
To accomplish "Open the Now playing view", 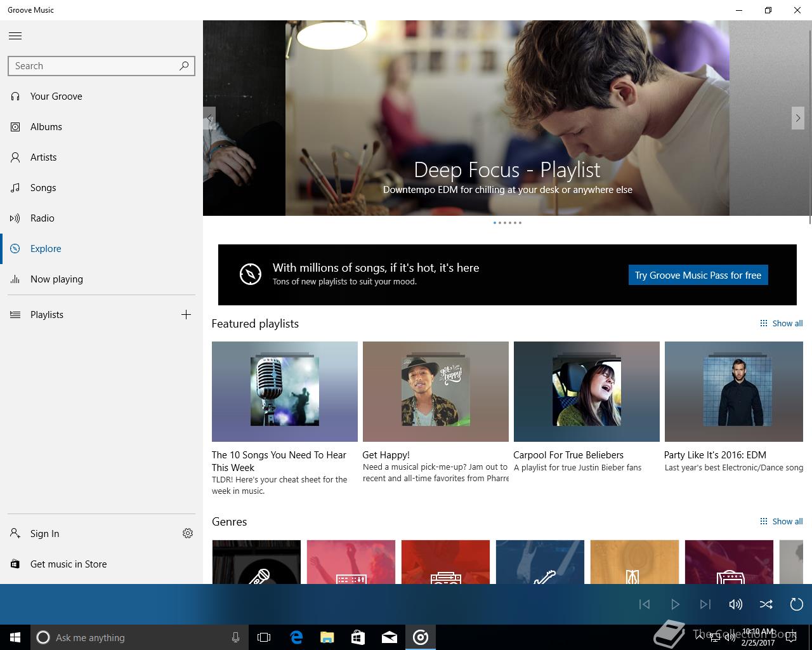I will 101,279.
